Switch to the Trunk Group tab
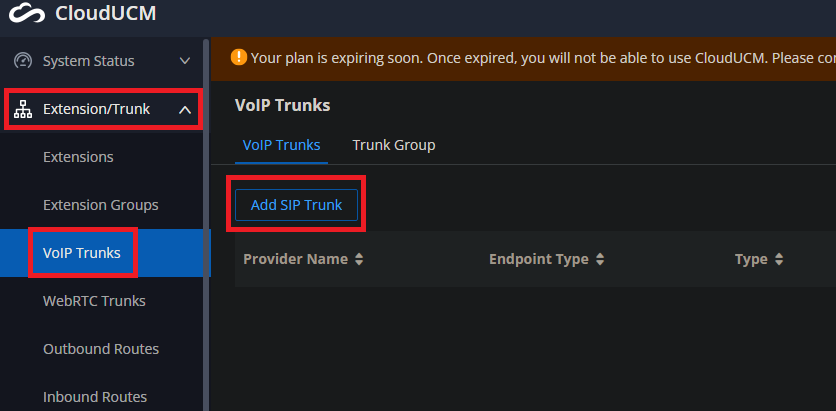 [x=393, y=145]
